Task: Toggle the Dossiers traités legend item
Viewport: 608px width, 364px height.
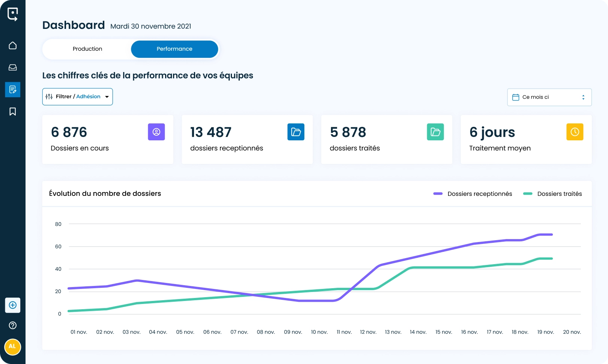Action: coord(552,194)
